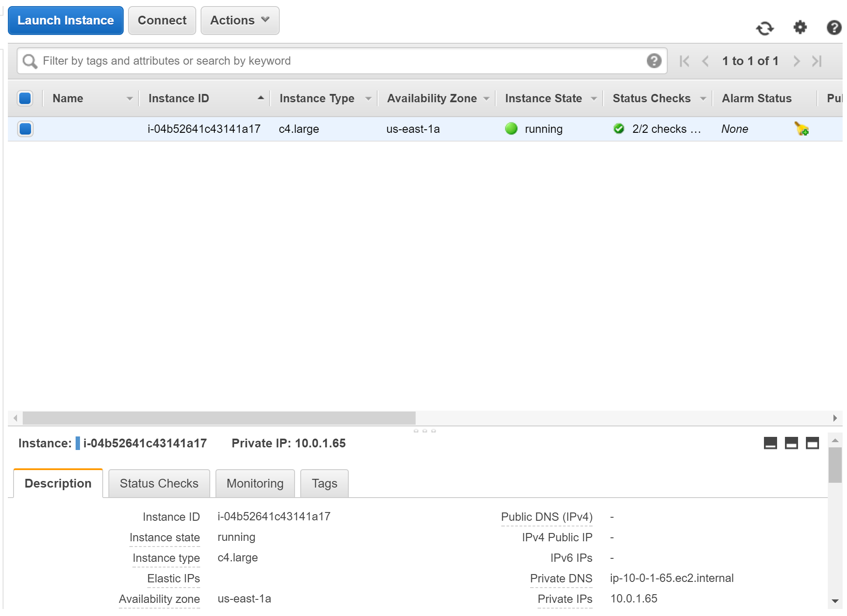Click the settings gear icon

click(800, 28)
